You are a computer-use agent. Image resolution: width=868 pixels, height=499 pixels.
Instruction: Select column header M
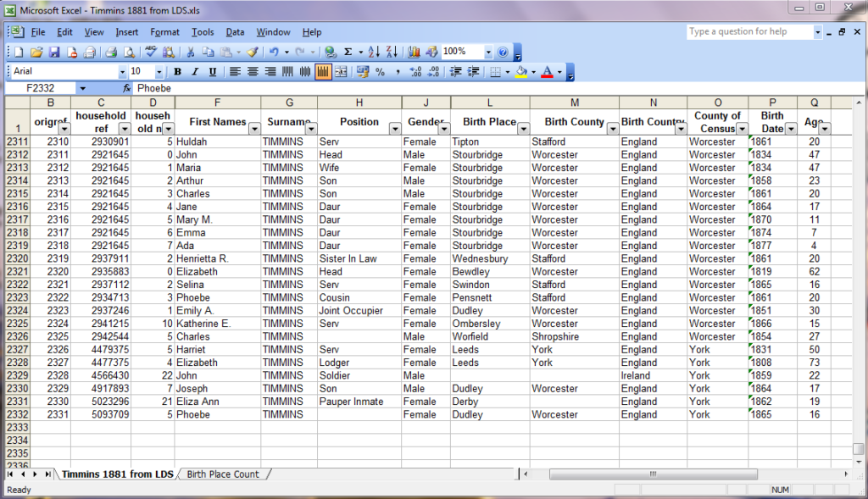tap(574, 103)
